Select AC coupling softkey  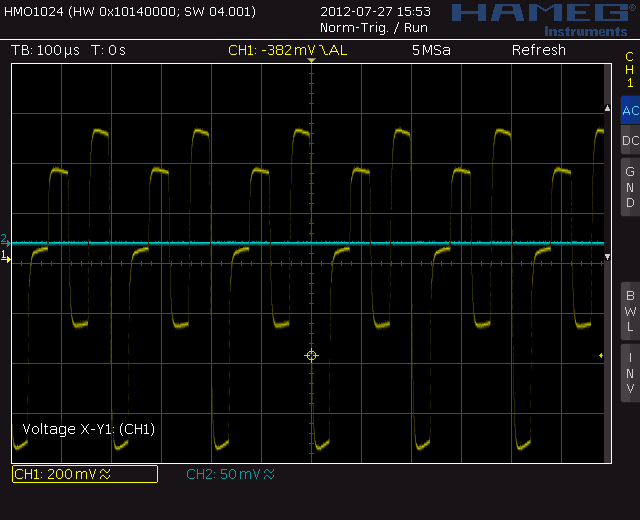click(630, 111)
